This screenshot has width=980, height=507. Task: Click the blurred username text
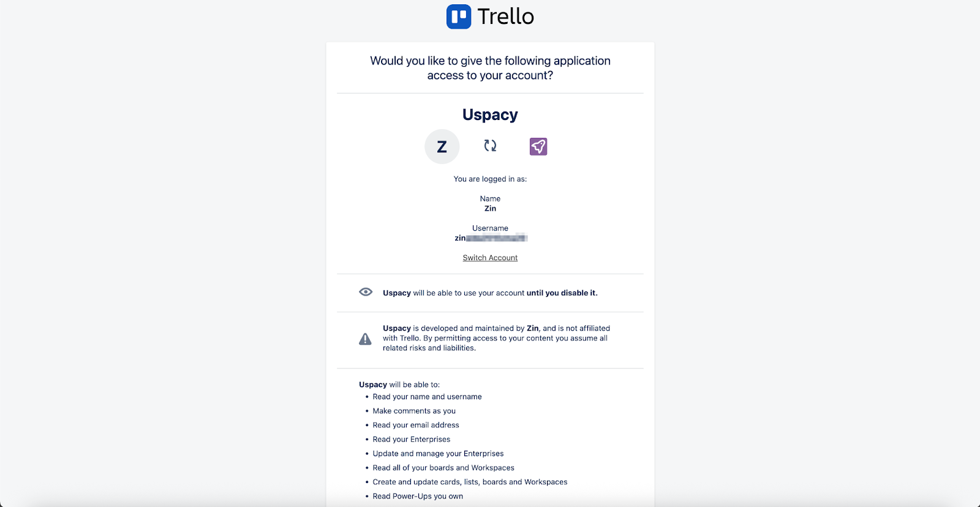pyautogui.click(x=495, y=238)
